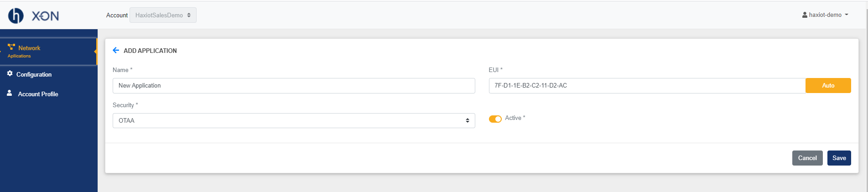Open the Security OTAA dropdown
The height and width of the screenshot is (192, 868).
point(294,120)
